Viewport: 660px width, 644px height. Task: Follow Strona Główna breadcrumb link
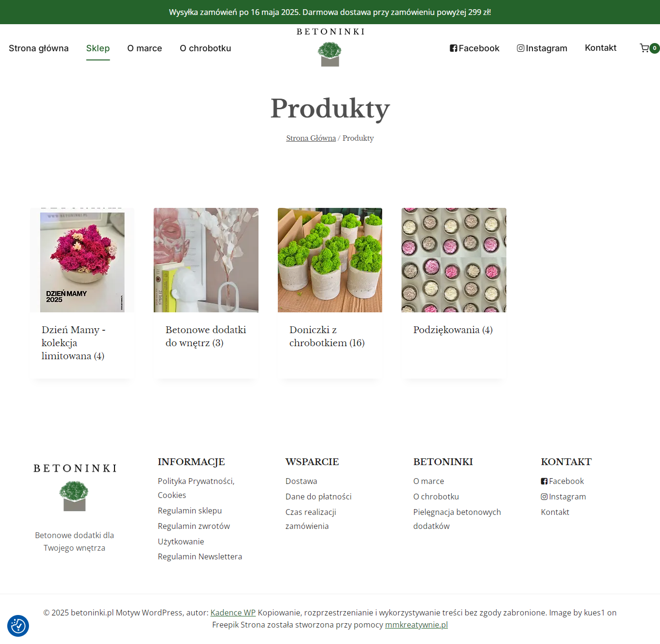click(x=311, y=138)
